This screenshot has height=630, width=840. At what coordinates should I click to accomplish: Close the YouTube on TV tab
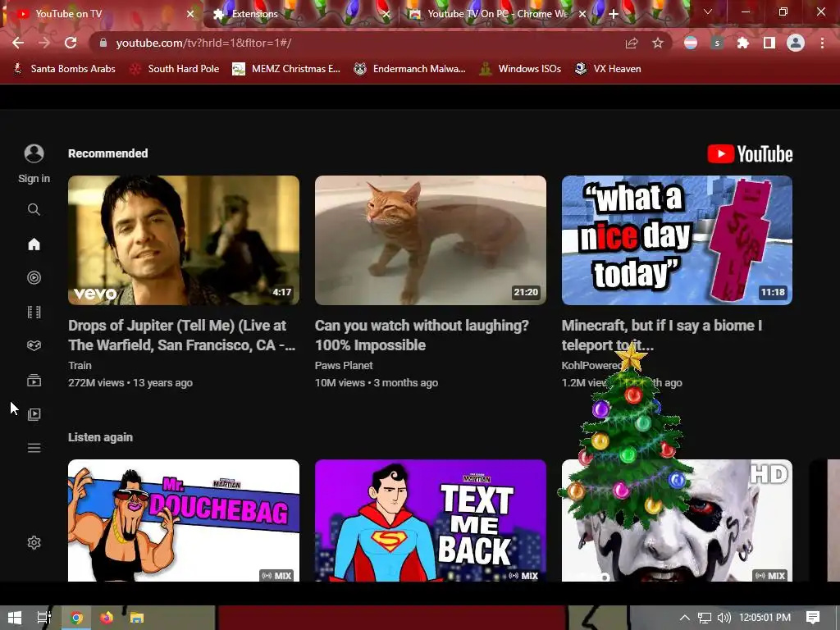pyautogui.click(x=190, y=14)
